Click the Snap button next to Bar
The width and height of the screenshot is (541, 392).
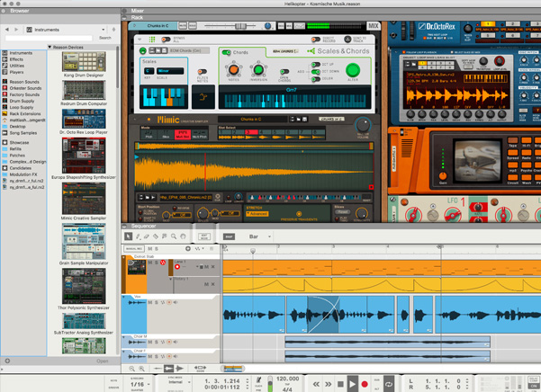pyautogui.click(x=229, y=236)
